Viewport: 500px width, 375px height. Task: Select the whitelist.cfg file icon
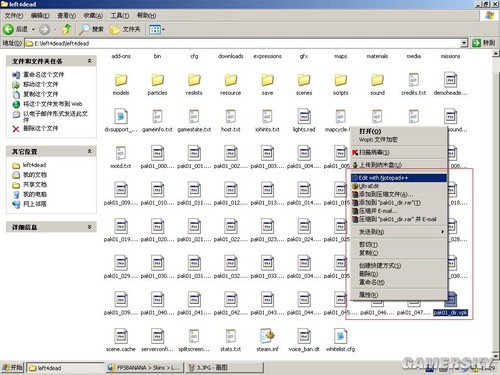point(340,336)
